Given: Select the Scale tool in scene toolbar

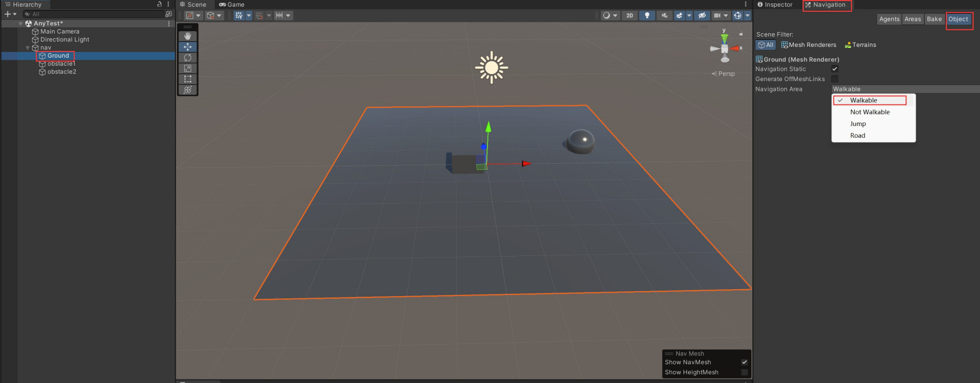Looking at the screenshot, I should click(x=187, y=68).
